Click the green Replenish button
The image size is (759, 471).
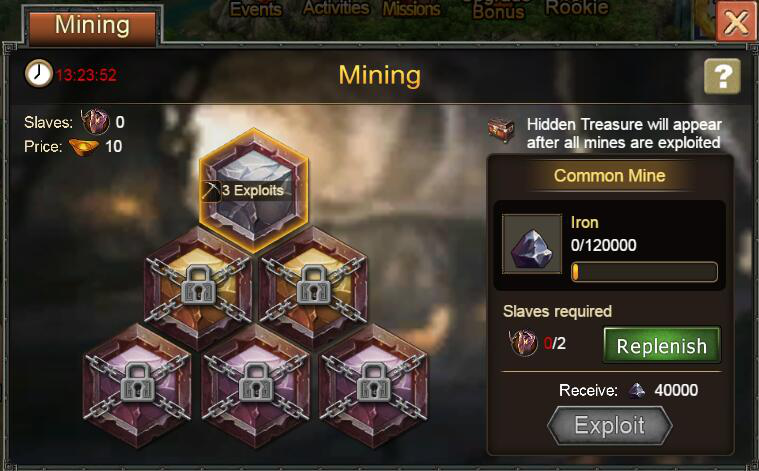click(662, 345)
